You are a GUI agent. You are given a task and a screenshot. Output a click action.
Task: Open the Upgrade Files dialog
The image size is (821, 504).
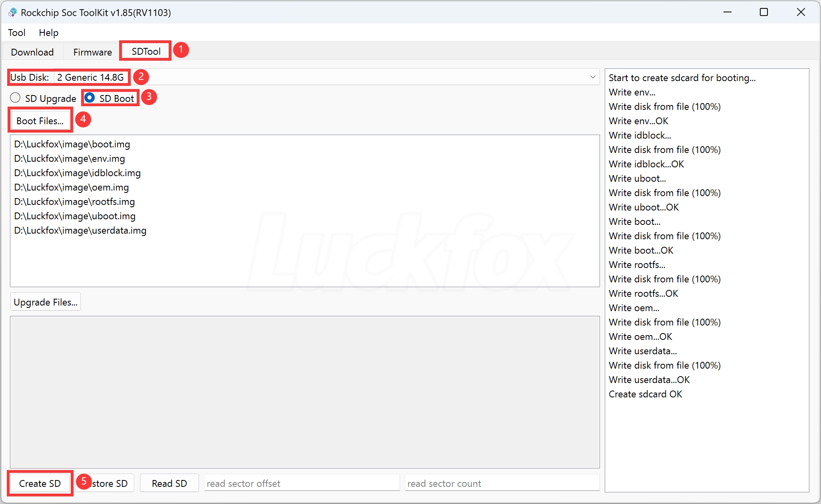[45, 302]
